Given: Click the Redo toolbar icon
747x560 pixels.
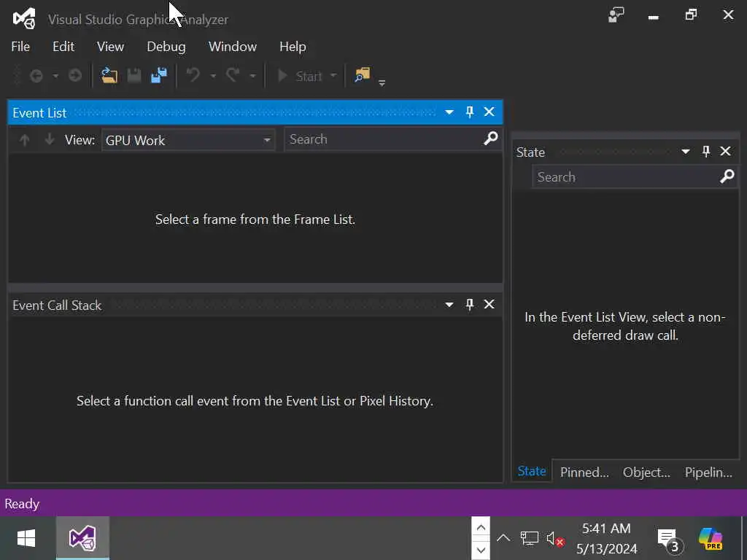Looking at the screenshot, I should coord(233,75).
